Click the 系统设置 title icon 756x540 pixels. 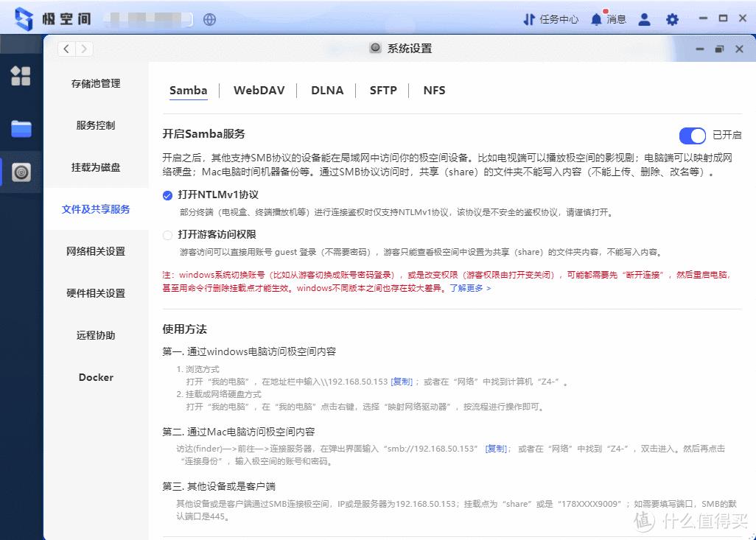[375, 48]
